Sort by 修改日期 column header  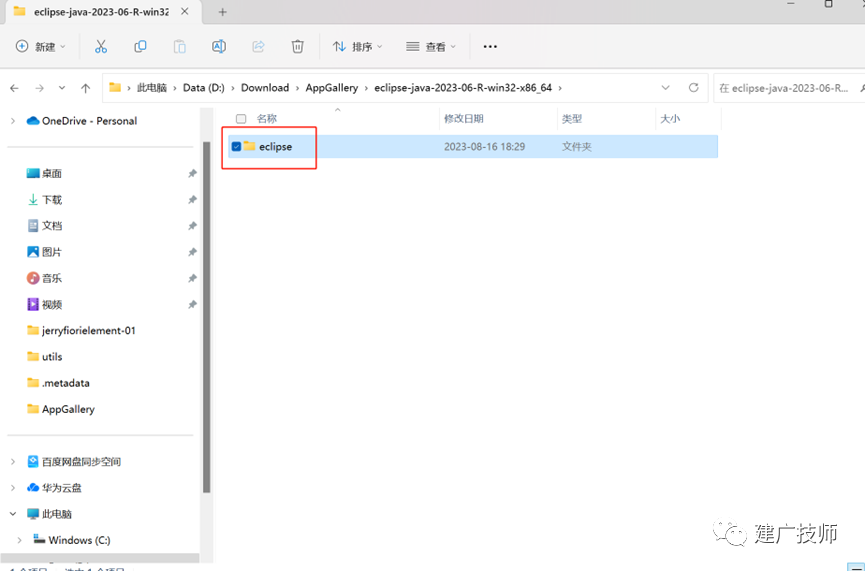point(464,119)
